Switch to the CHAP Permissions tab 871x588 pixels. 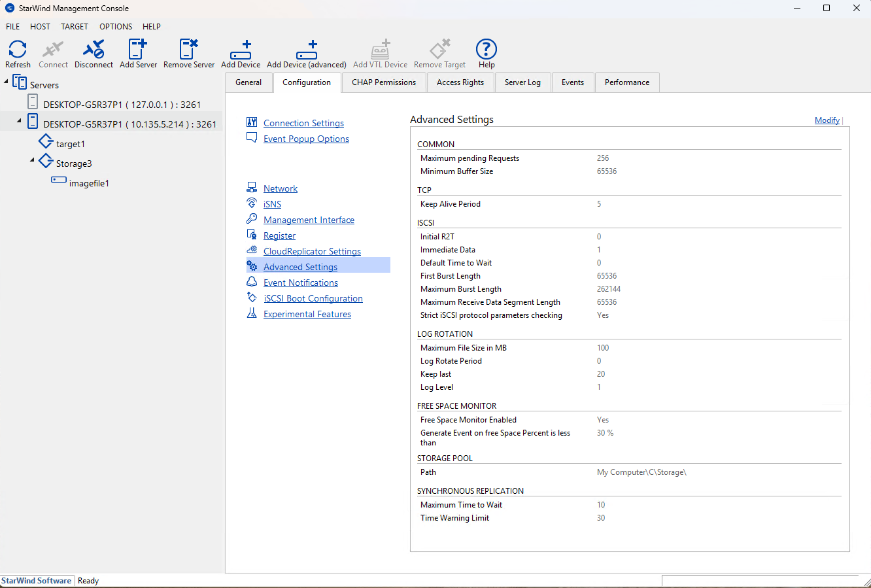click(x=384, y=82)
